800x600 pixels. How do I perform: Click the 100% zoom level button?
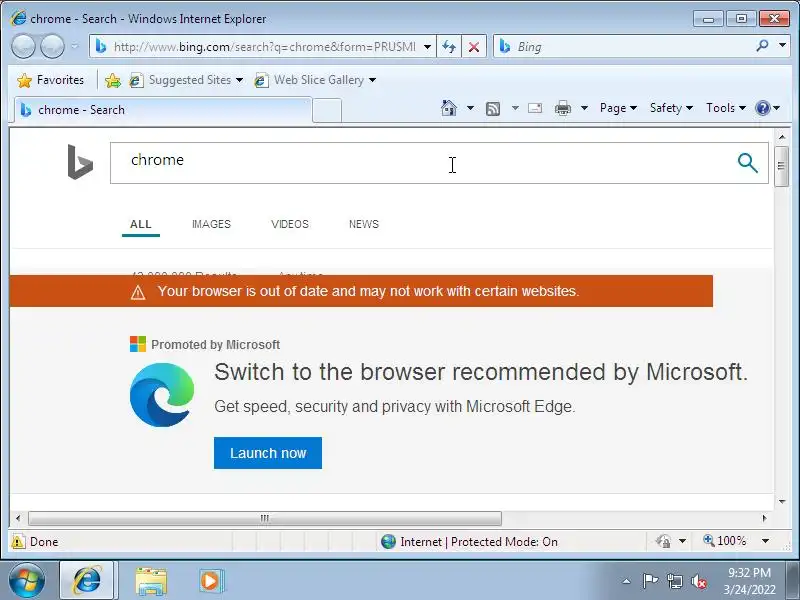pos(724,541)
